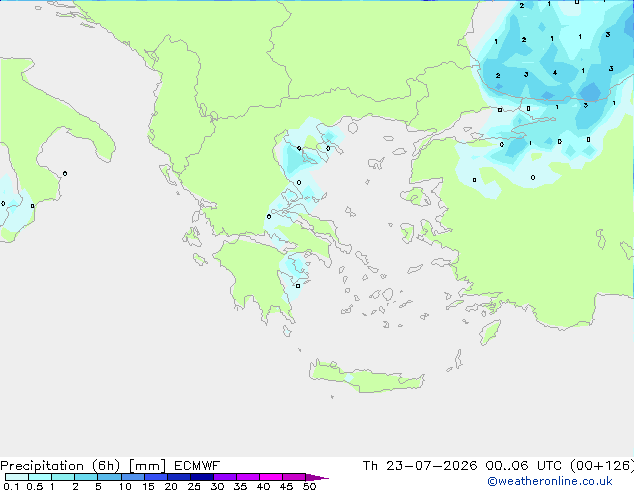
Task: Click the '0.1' legend scale label
Action: (11, 486)
